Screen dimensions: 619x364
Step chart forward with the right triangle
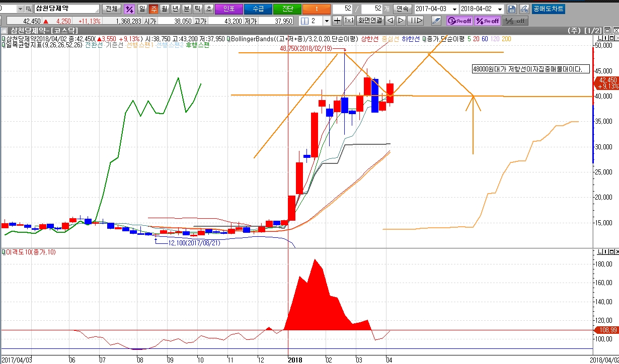point(401,21)
